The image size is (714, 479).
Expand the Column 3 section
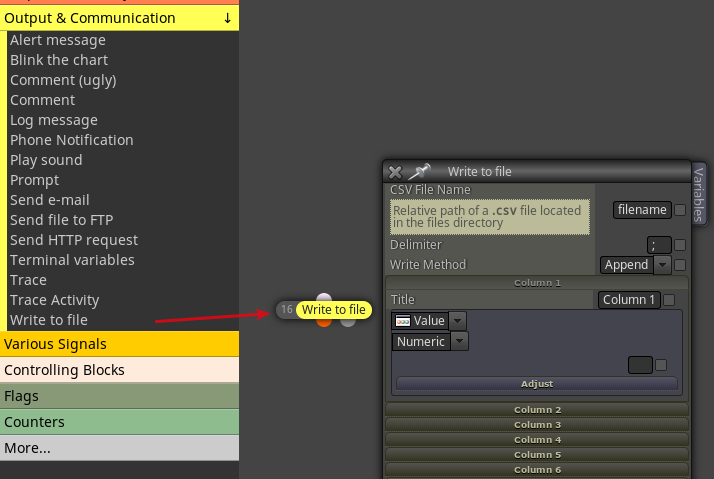tap(537, 425)
